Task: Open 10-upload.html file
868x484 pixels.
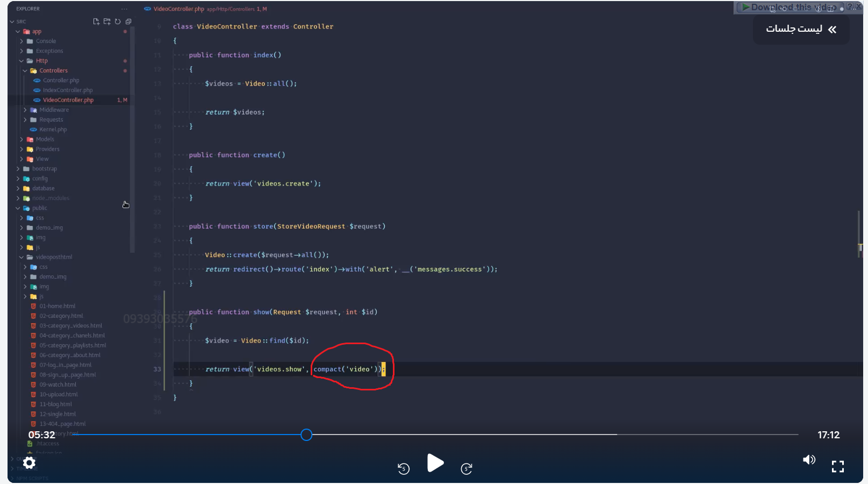Action: click(58, 394)
